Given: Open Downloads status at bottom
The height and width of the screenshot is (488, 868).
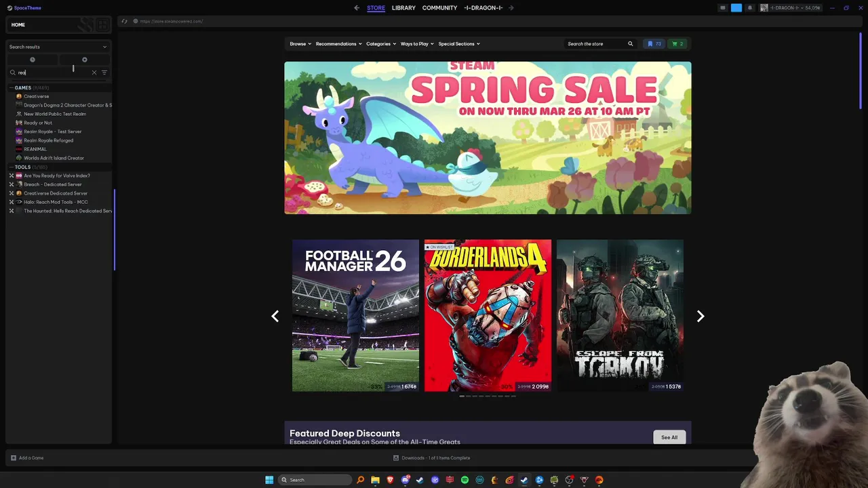Looking at the screenshot, I should pos(432,457).
